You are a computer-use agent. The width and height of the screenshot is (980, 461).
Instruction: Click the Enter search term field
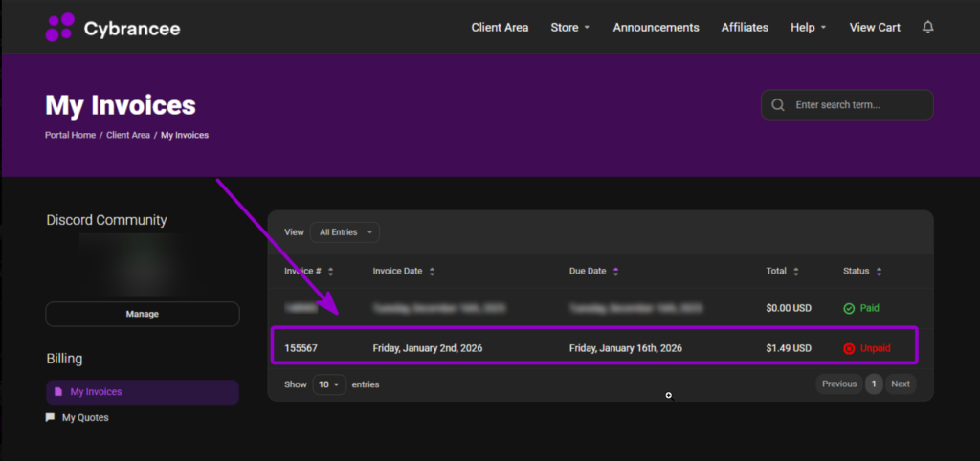click(x=847, y=105)
